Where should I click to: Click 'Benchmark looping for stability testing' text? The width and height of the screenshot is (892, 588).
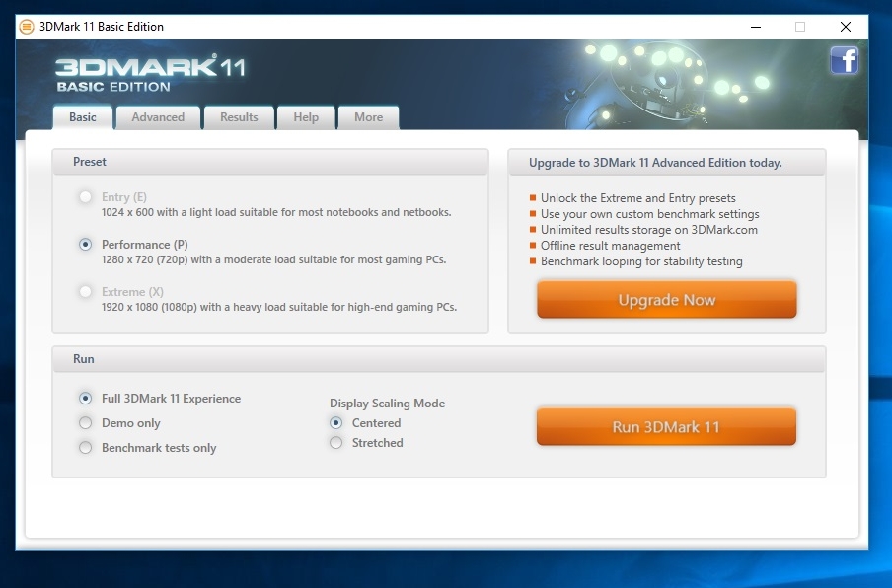pyautogui.click(x=641, y=261)
